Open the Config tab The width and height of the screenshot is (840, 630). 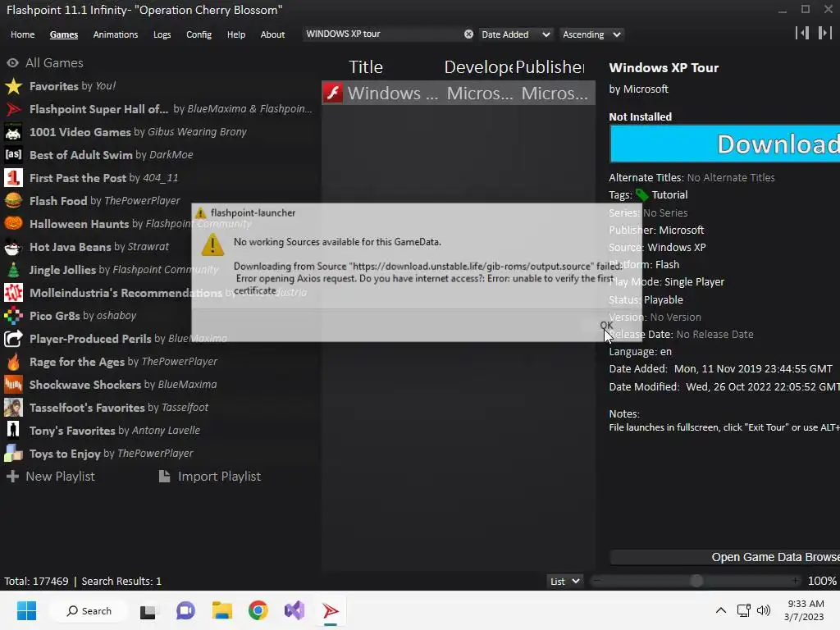[199, 34]
